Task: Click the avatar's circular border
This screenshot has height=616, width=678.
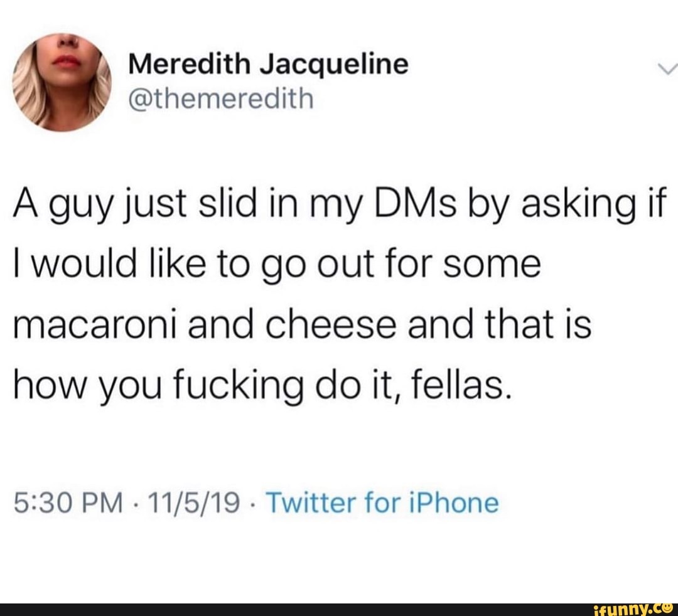Action: point(63,35)
